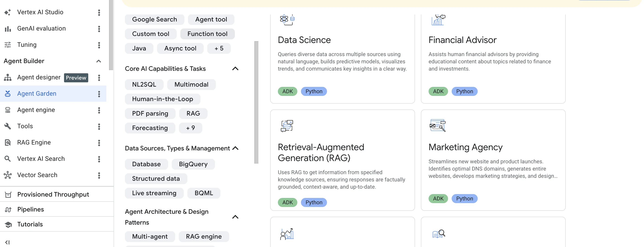Image resolution: width=644 pixels, height=247 pixels.
Task: Show the + 9 more capability filters
Action: tap(191, 128)
